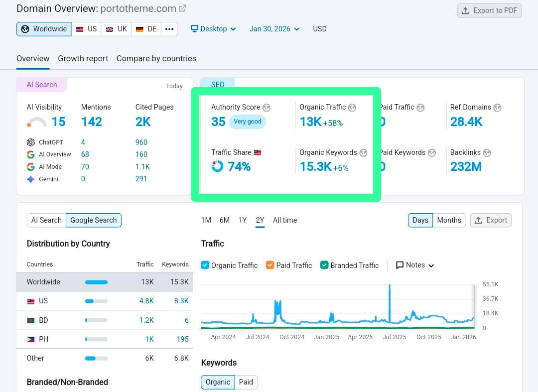
Task: Click the Google icon beside AI Overview
Action: [x=31, y=154]
